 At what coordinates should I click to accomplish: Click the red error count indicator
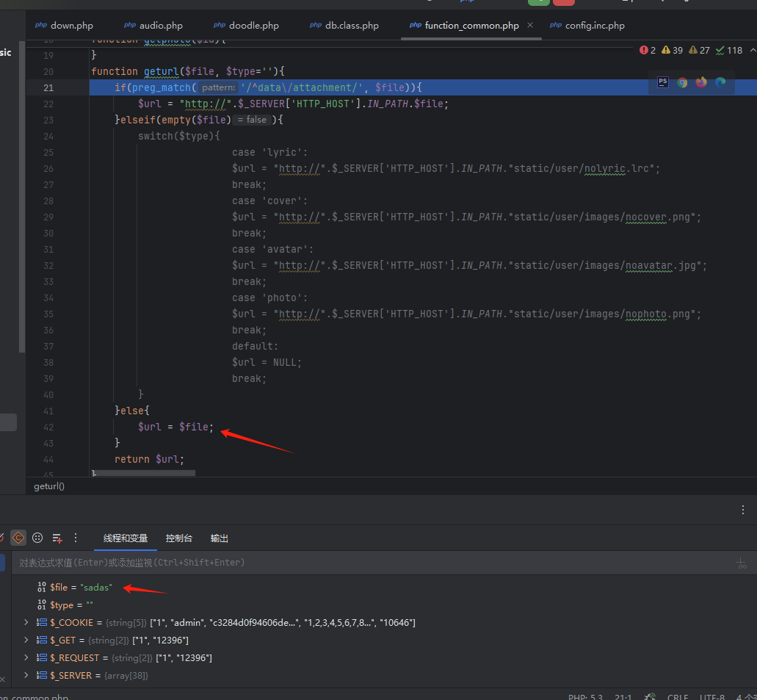tap(648, 50)
